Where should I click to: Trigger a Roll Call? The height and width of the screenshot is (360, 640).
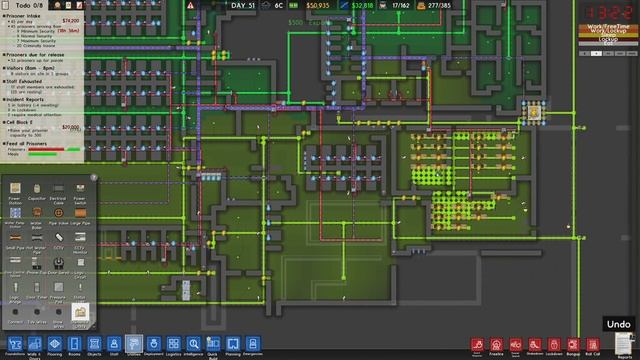click(593, 345)
